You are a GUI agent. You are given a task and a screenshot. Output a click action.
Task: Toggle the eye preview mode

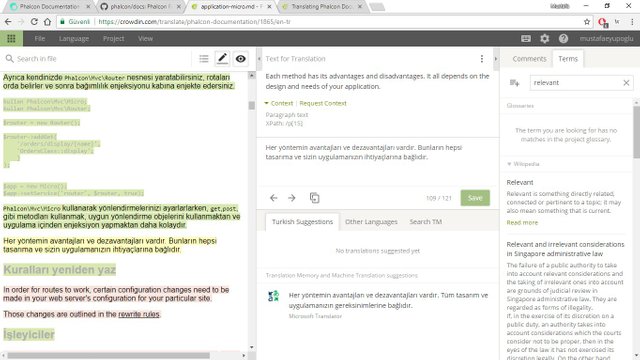click(x=240, y=59)
